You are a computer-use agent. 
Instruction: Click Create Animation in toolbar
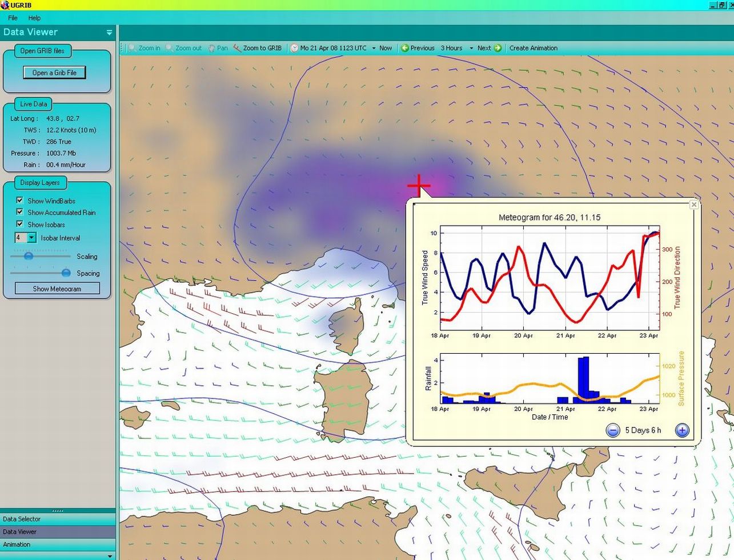(534, 48)
